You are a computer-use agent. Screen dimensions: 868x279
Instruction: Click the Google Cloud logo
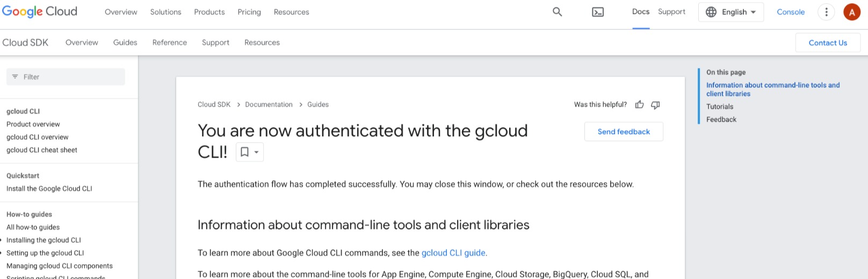pos(40,11)
